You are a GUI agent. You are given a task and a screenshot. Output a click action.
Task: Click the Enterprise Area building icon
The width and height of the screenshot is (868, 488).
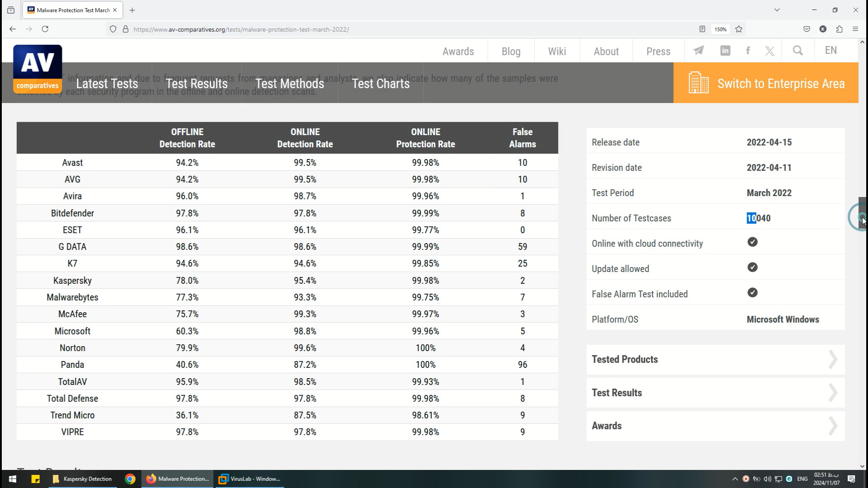(x=698, y=83)
